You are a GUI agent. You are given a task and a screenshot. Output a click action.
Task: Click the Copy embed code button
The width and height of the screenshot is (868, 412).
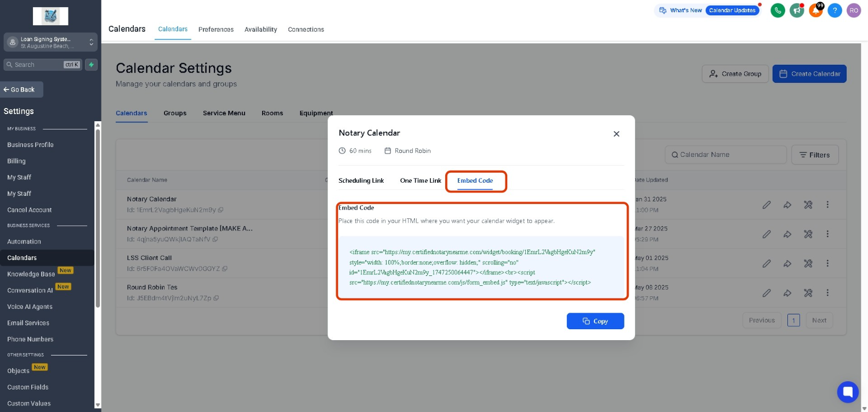click(x=595, y=321)
